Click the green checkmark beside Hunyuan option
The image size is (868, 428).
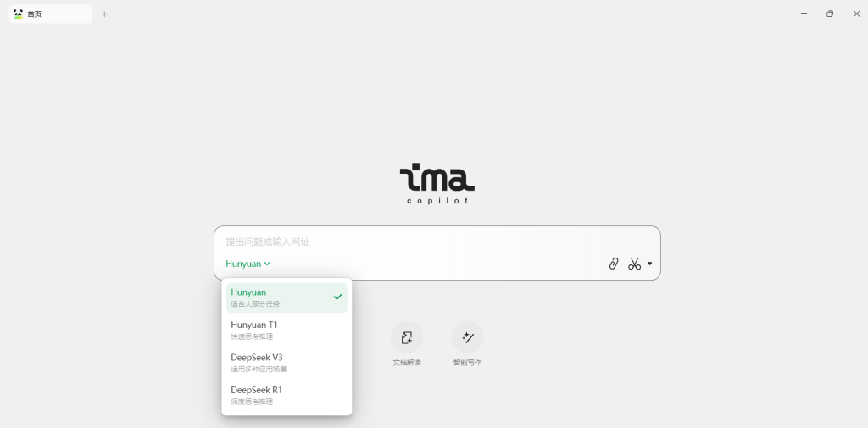pos(337,297)
